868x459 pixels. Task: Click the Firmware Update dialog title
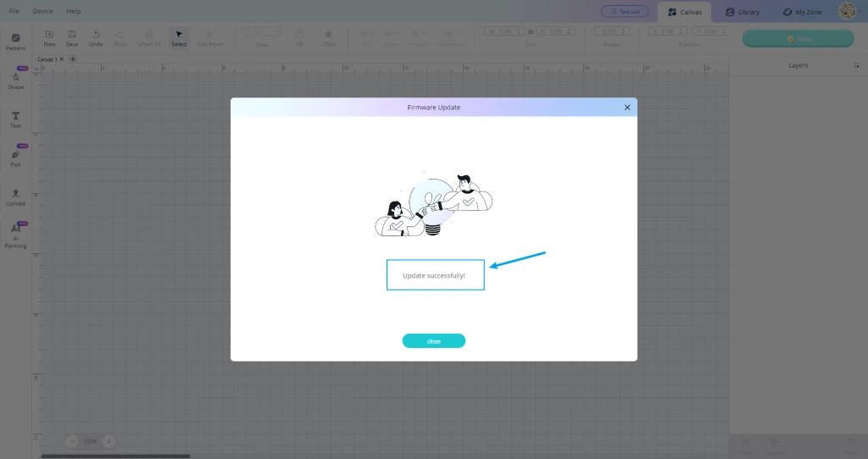pyautogui.click(x=433, y=108)
